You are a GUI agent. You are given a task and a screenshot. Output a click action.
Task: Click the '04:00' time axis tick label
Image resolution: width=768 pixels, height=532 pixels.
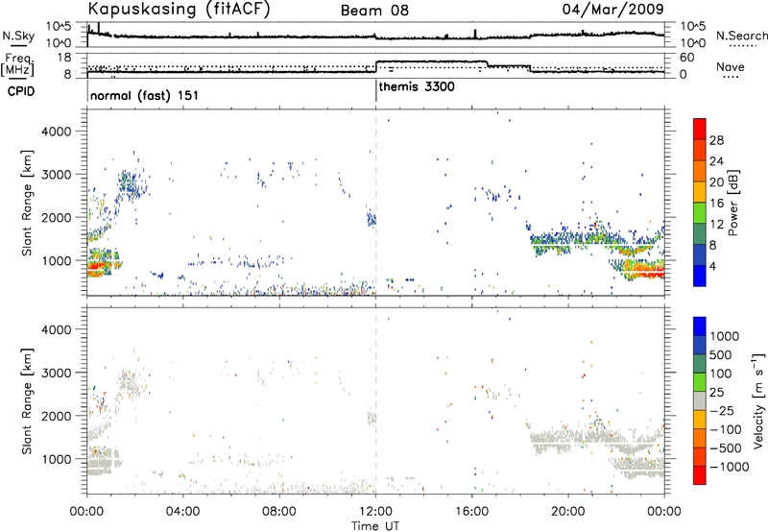(183, 512)
